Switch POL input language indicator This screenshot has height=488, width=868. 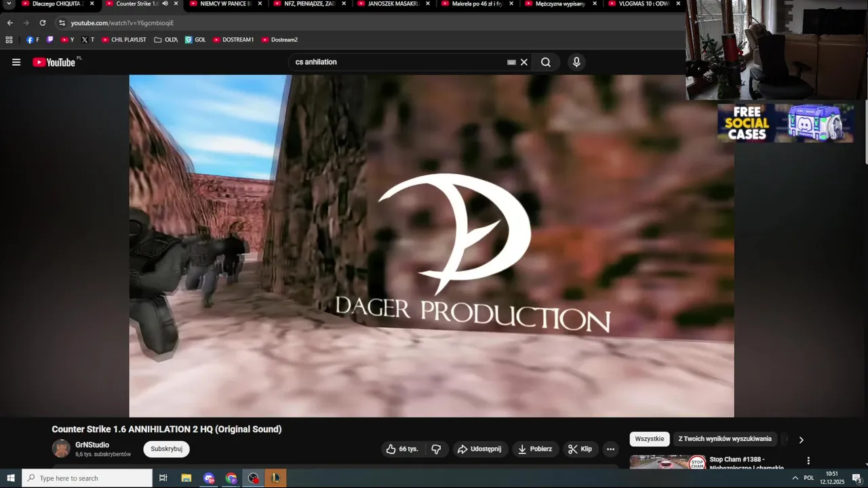click(809, 479)
